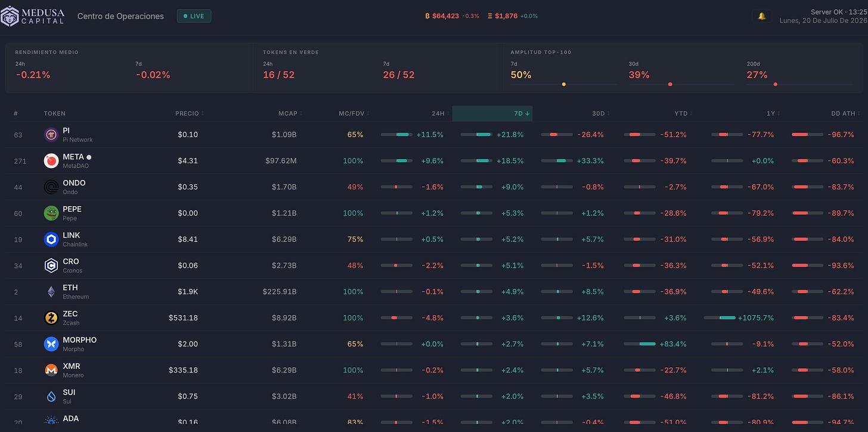The height and width of the screenshot is (432, 868).
Task: Click the Chainlink hexagon icon
Action: [51, 240]
